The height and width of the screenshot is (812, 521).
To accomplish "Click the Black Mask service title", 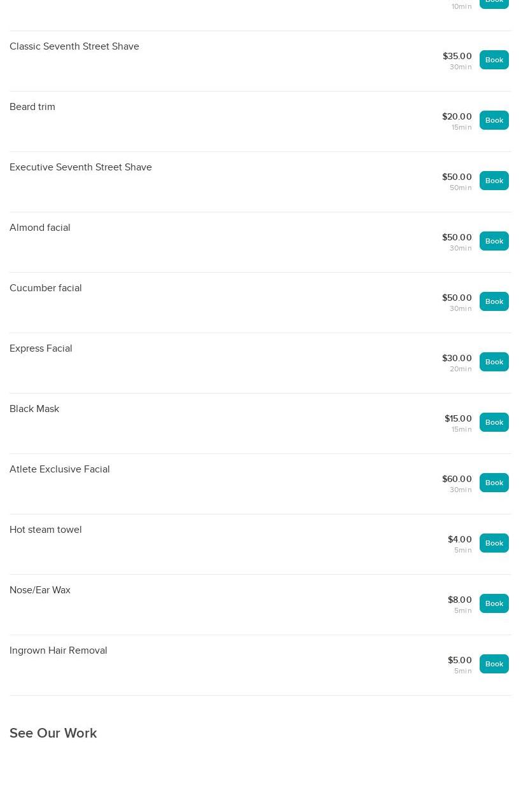I will pos(34,409).
